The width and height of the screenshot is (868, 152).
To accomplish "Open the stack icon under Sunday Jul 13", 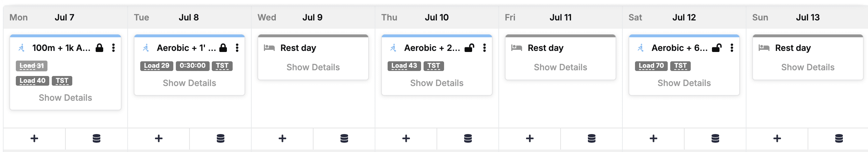I will coord(839,138).
